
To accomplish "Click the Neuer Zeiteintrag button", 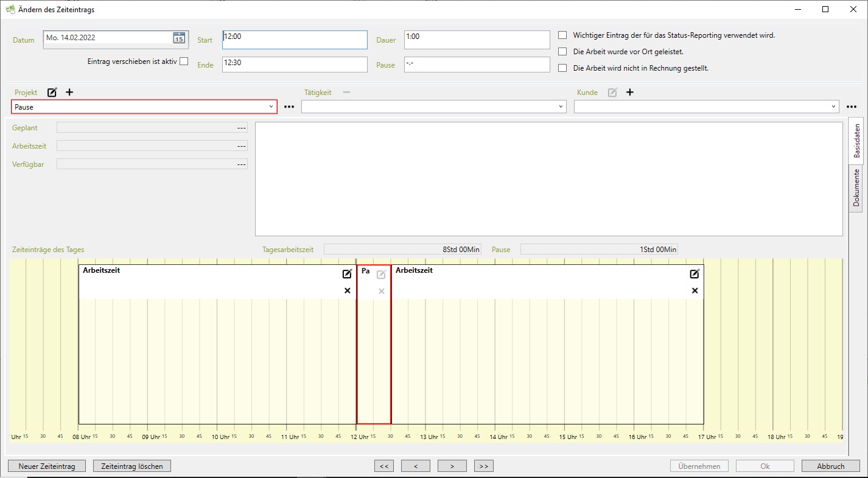I will point(47,466).
